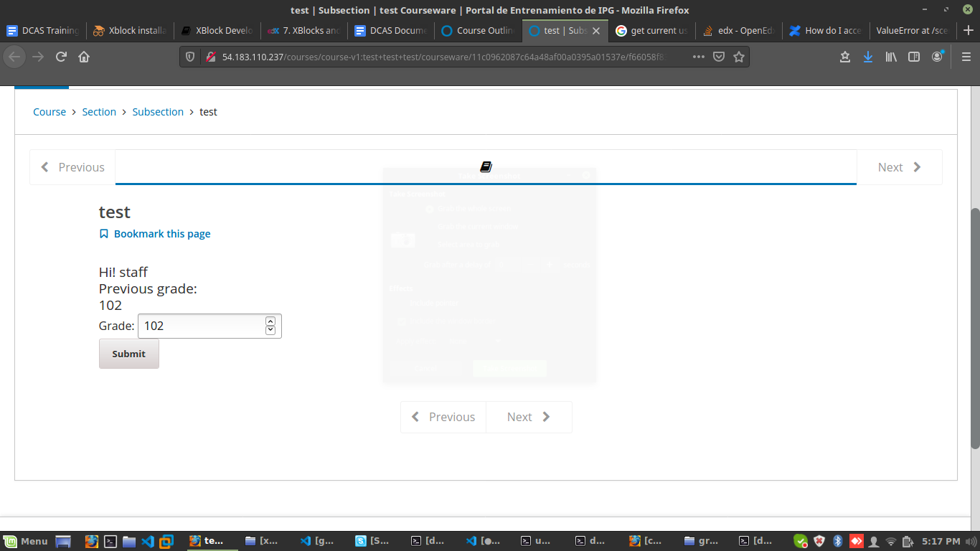
Task: Open the Firefox hamburger menu
Action: [x=966, y=57]
